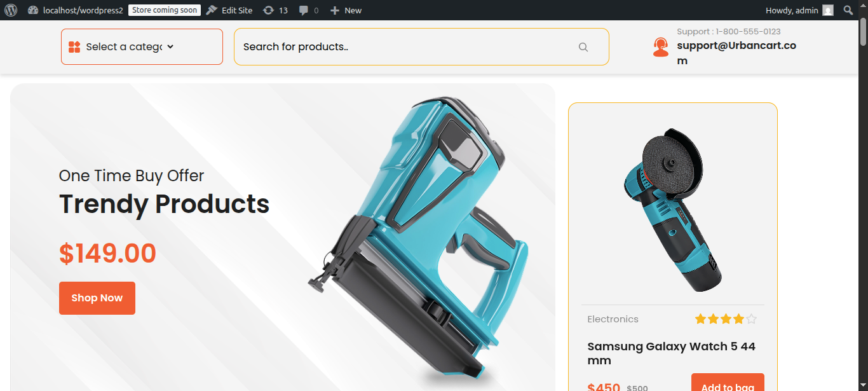Click the plus icon next to New

tap(335, 10)
